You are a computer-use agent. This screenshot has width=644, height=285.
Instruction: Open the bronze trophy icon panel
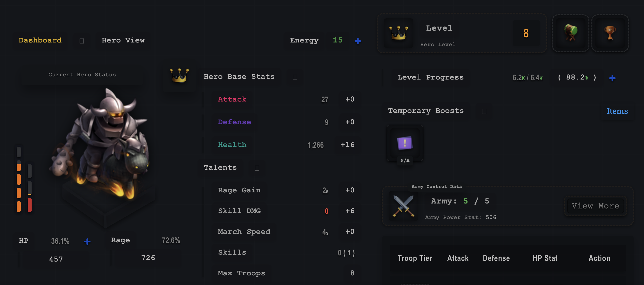coord(610,33)
